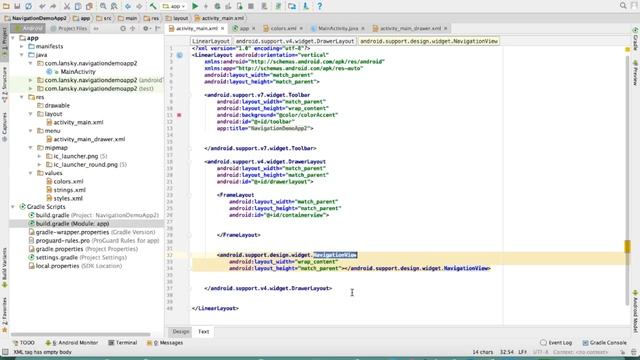Click the Copy icon in toolbar
Image resolution: width=640 pixels, height=360 pixels.
point(78,6)
